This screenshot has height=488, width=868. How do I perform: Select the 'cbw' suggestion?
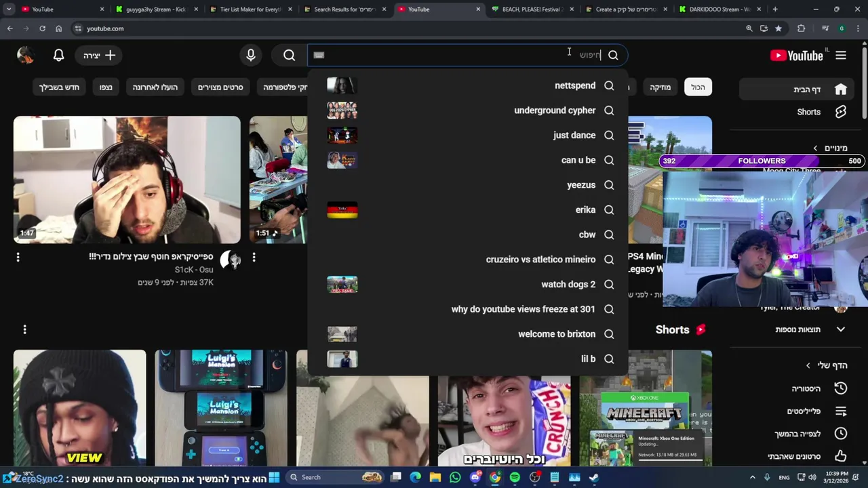coord(468,235)
